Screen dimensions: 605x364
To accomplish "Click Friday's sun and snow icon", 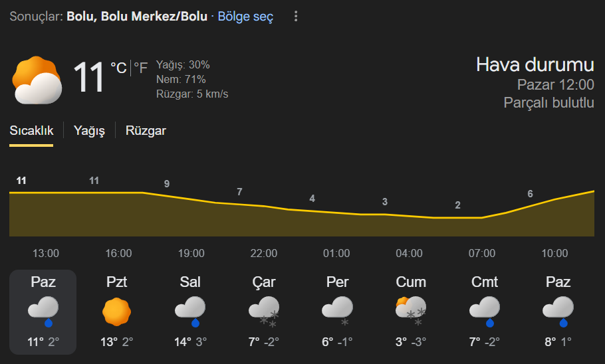I will [x=411, y=312].
